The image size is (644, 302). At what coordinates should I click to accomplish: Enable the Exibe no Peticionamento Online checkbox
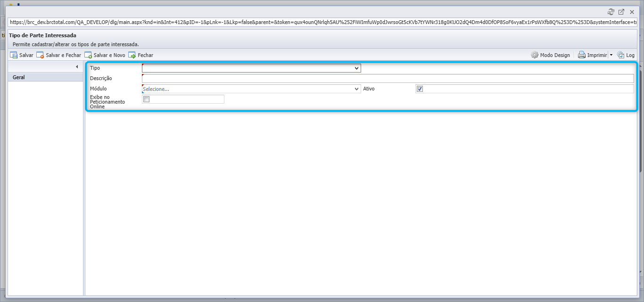pyautogui.click(x=147, y=99)
